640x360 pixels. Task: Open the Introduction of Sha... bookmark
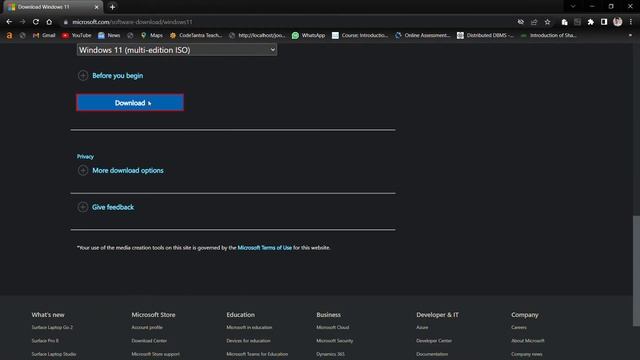pos(549,36)
